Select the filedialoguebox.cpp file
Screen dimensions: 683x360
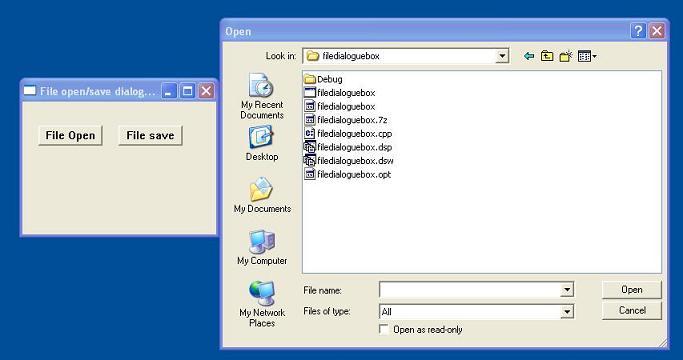348,133
